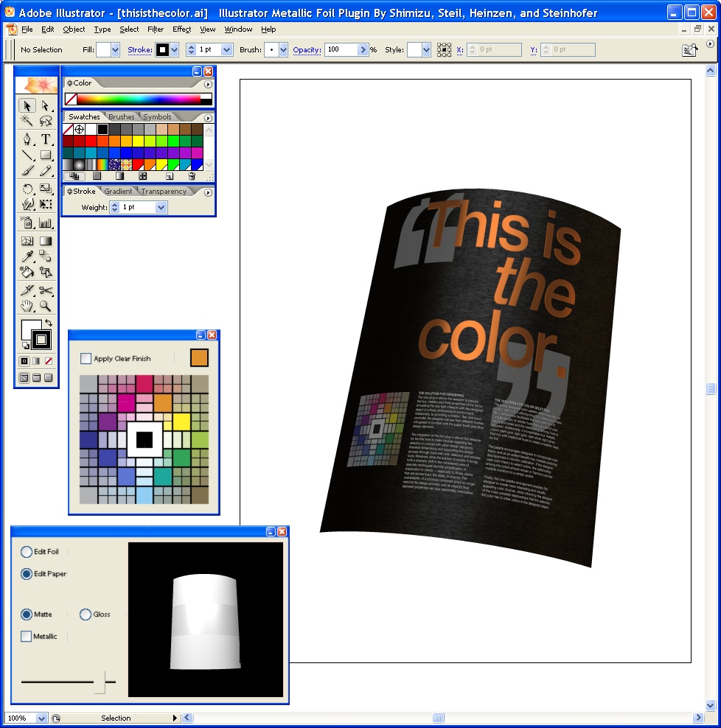This screenshot has width=721, height=728.
Task: Open the Style dropdown
Action: 426,49
